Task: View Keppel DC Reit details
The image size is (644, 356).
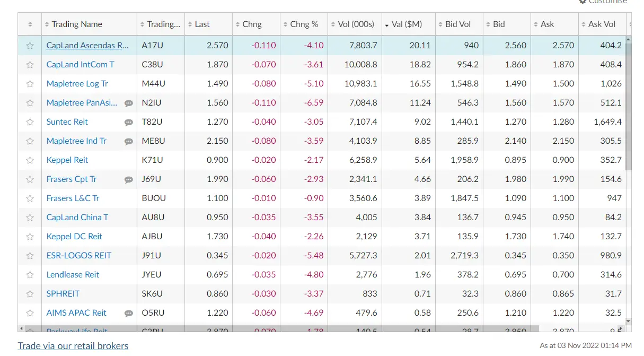Action: [74, 237]
